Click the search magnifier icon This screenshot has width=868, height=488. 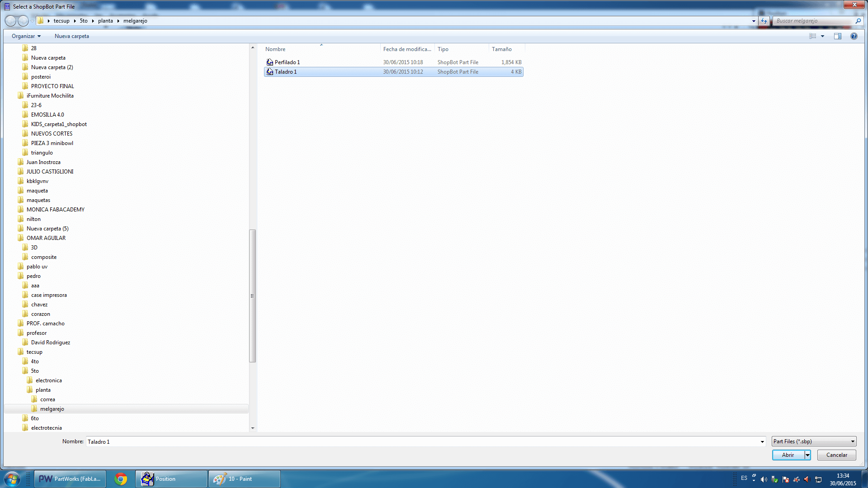[x=858, y=21]
